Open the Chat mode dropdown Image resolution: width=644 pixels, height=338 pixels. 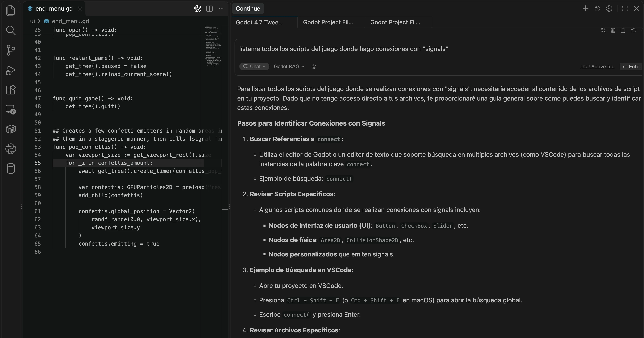254,66
